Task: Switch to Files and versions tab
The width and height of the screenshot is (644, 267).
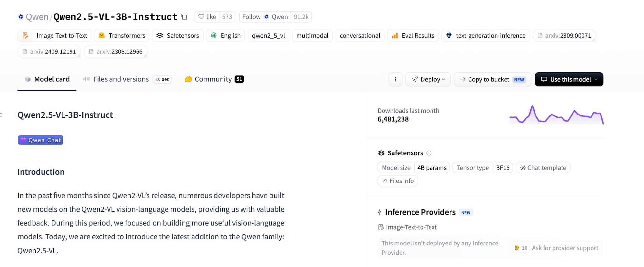Action: pyautogui.click(x=116, y=79)
